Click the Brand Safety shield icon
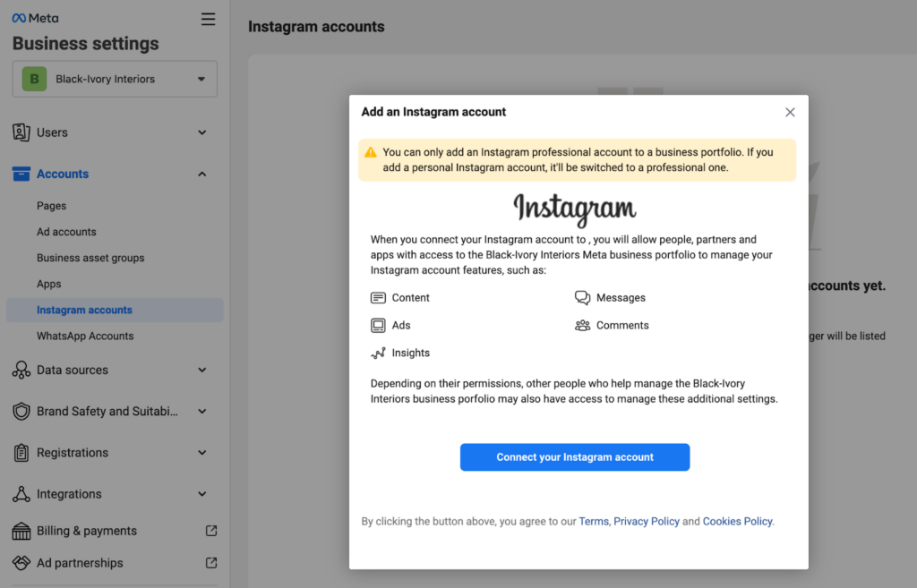 tap(21, 412)
